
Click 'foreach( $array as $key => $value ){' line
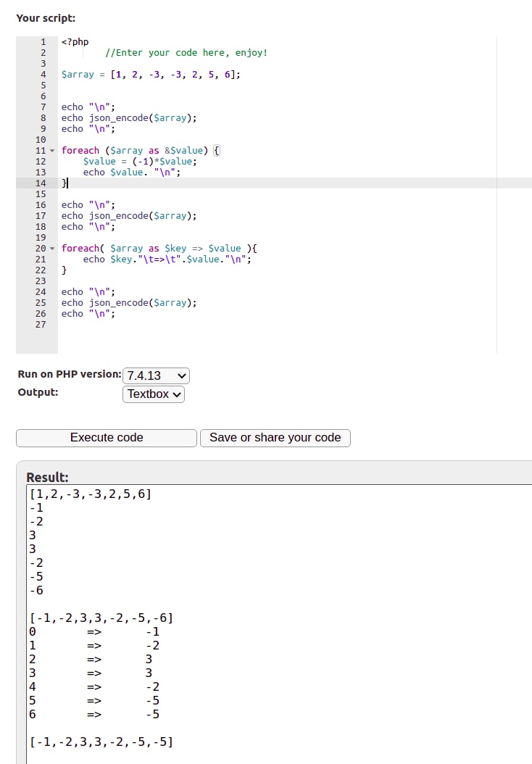pos(159,249)
